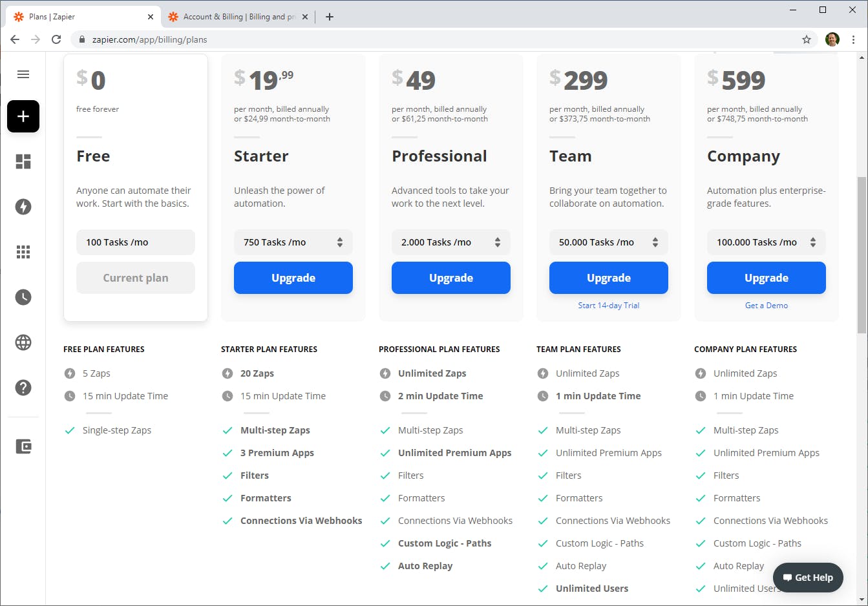The width and height of the screenshot is (868, 606).
Task: Click Upgrade on the Starter plan
Action: coord(293,278)
